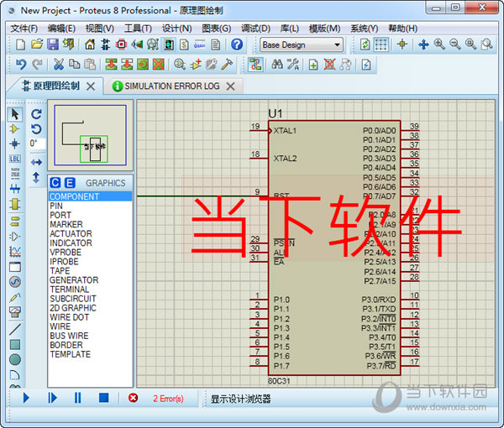
Task: Click the Paste clipboard icon
Action: tap(90, 65)
